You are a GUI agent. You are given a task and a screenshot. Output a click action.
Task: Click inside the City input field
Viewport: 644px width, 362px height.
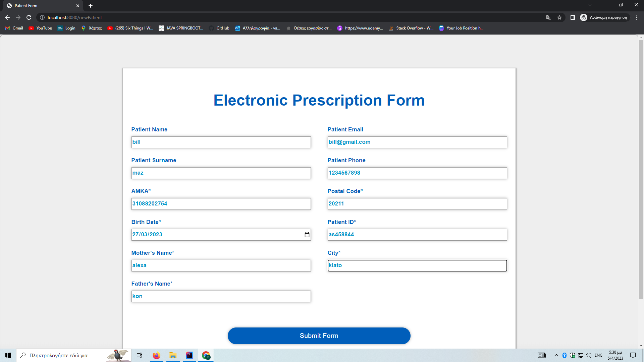click(417, 265)
